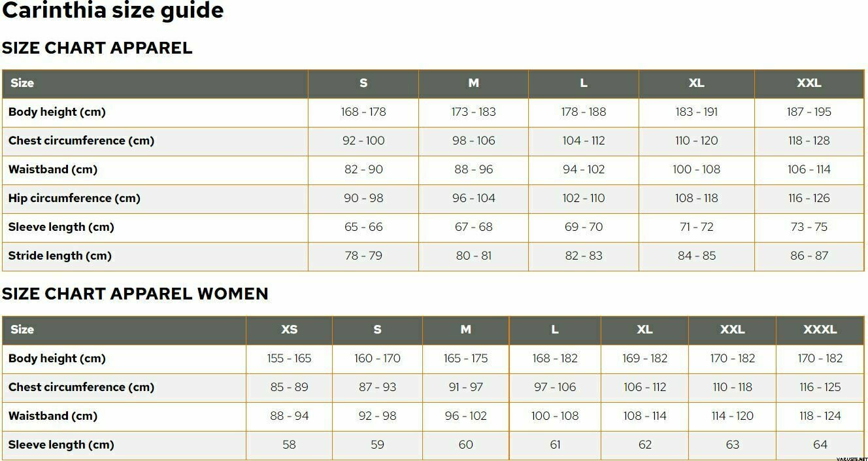Viewport: 868px width, 461px height.
Task: Click the "Hip circumference (cm)" row label
Action: pyautogui.click(x=75, y=198)
